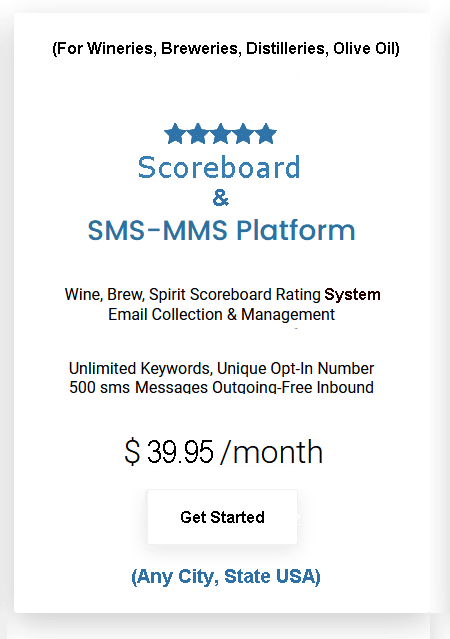The height and width of the screenshot is (639, 450).
Task: Click the Unlimited Keywords feature line
Action: (221, 368)
